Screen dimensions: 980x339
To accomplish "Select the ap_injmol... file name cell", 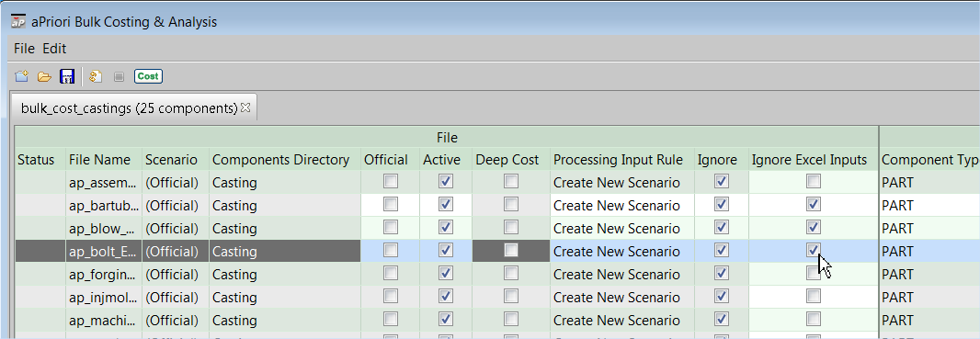I will [x=104, y=297].
